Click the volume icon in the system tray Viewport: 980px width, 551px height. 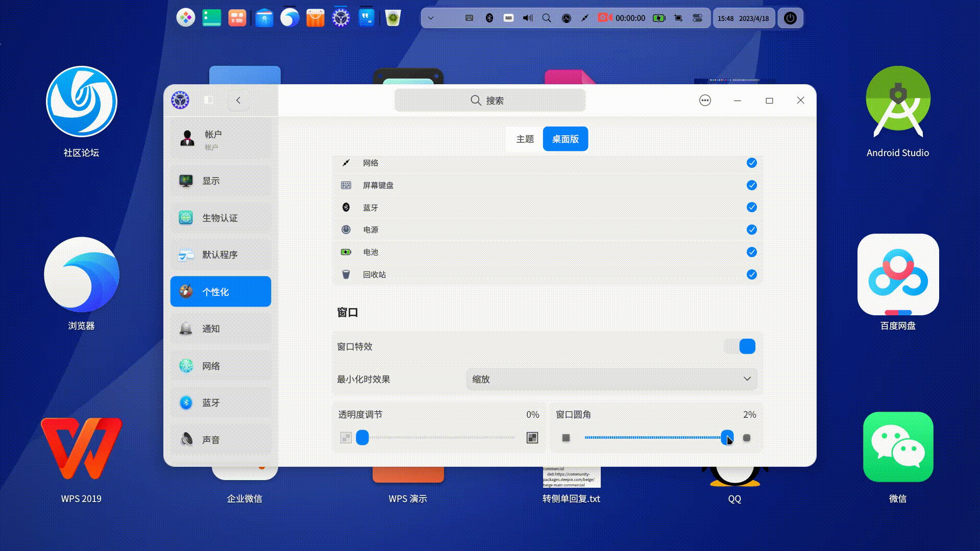527,17
